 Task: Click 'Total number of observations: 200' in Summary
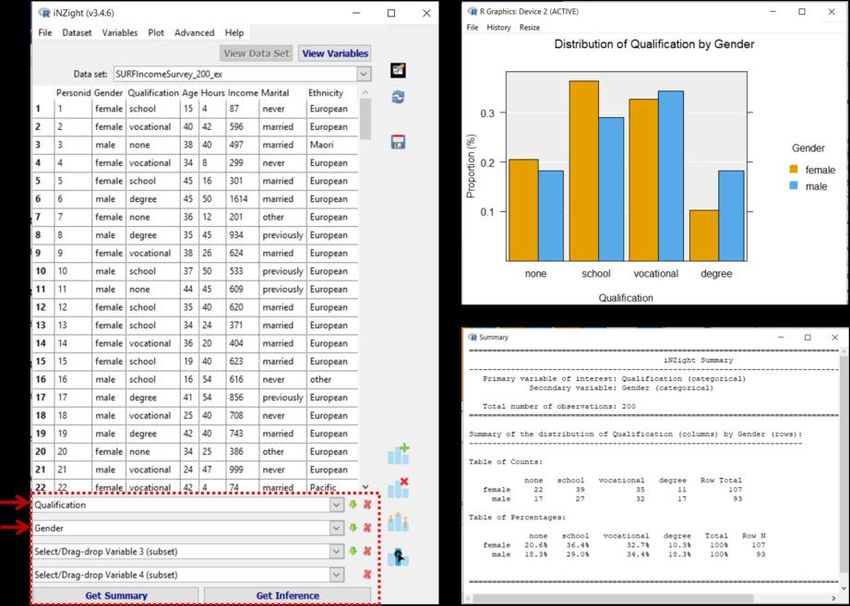(559, 406)
